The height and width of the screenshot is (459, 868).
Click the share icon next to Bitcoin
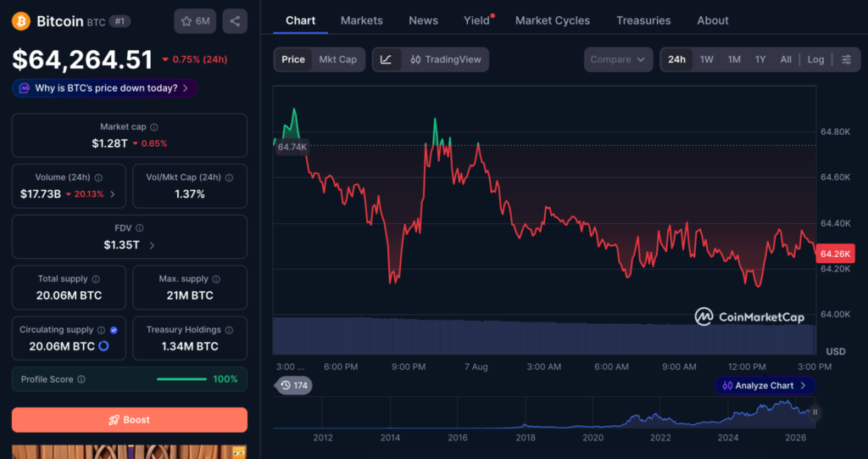tap(235, 21)
